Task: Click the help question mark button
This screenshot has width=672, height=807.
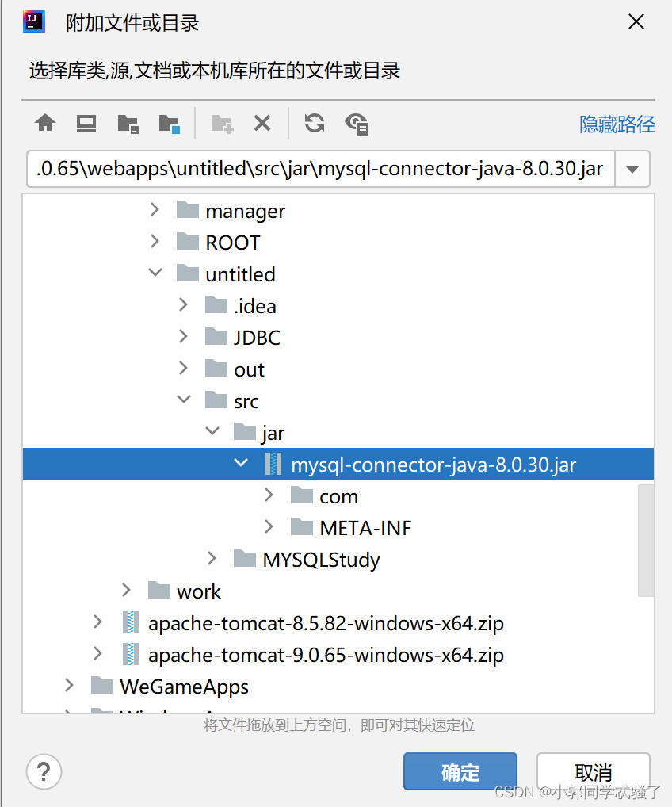Action: tap(44, 771)
